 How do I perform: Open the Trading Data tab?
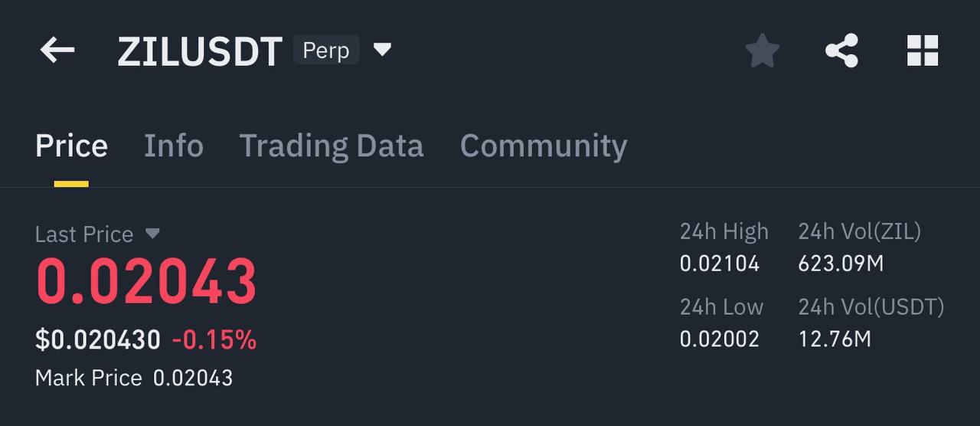(331, 146)
